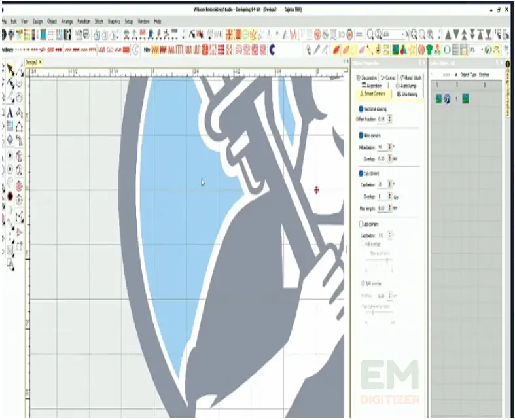Select the Full overlap radio button

(x=363, y=244)
